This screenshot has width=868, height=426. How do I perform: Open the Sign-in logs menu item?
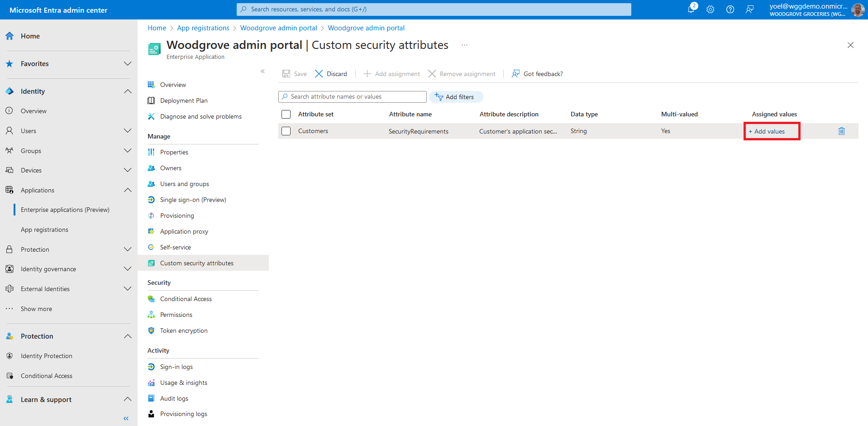176,367
